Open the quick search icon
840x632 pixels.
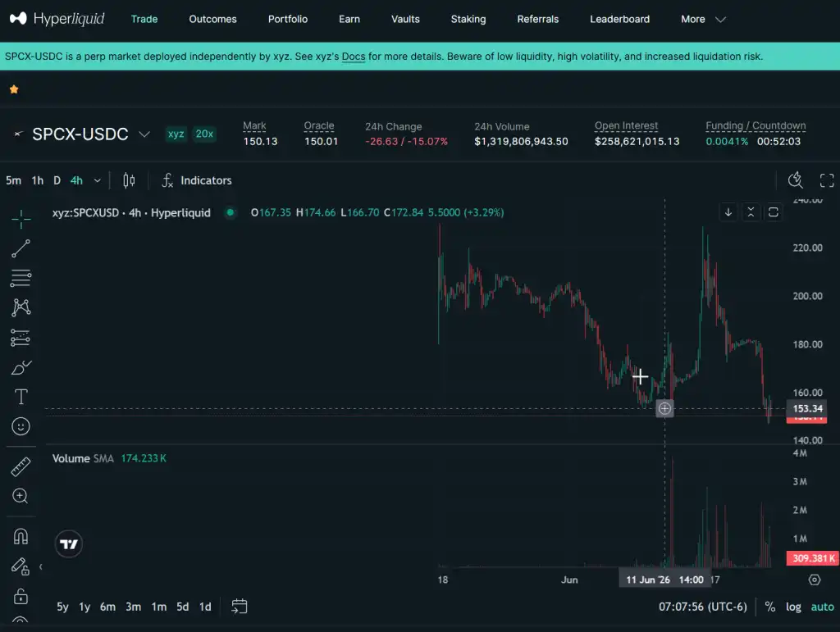796,180
